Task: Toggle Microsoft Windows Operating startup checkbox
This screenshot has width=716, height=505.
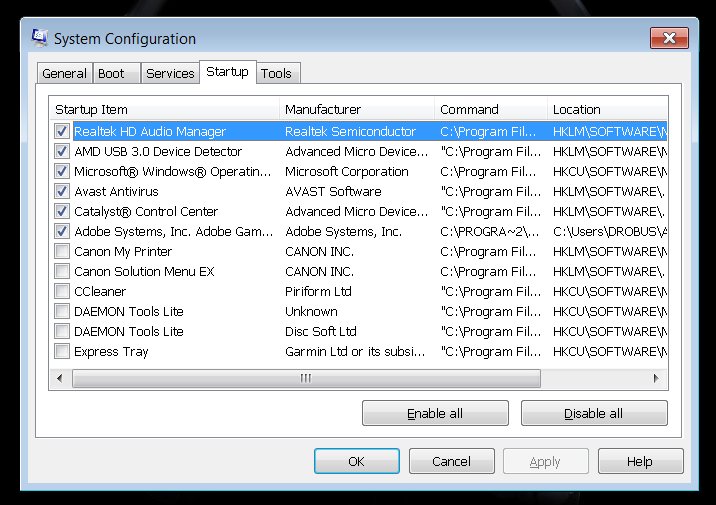Action: click(62, 171)
